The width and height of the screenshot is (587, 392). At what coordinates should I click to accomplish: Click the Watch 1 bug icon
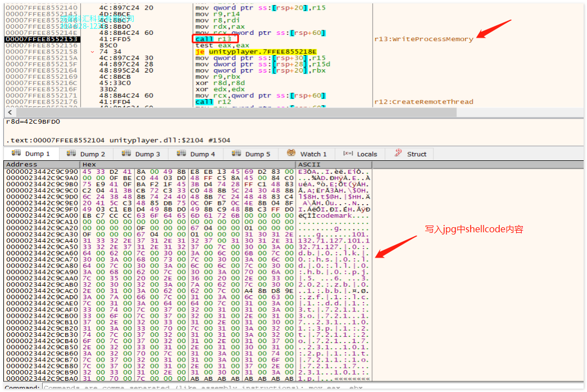click(291, 154)
